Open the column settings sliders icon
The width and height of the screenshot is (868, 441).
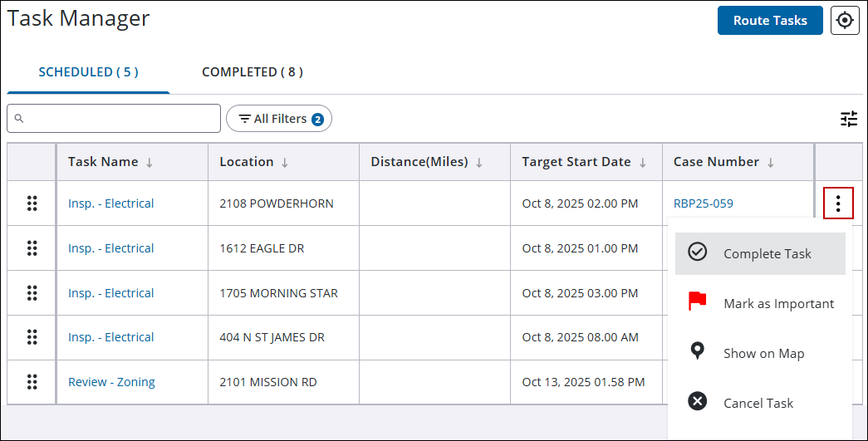(848, 119)
